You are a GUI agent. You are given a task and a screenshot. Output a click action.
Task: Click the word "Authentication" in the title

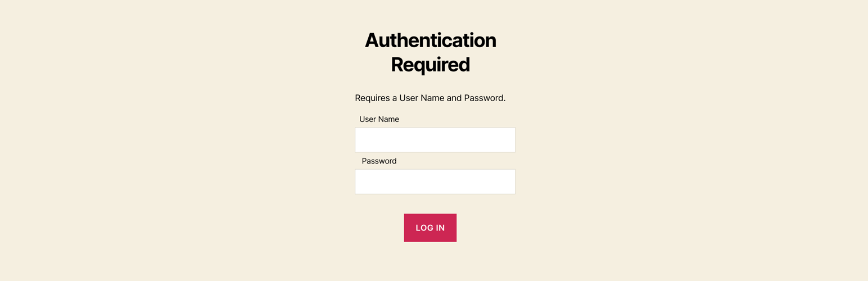click(430, 40)
